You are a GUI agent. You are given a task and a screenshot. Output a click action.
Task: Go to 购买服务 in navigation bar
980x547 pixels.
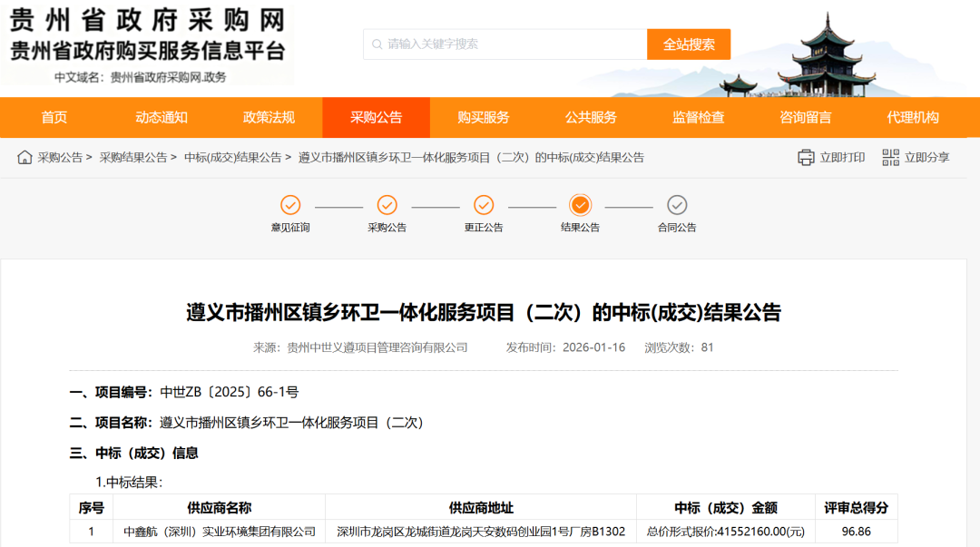[484, 117]
